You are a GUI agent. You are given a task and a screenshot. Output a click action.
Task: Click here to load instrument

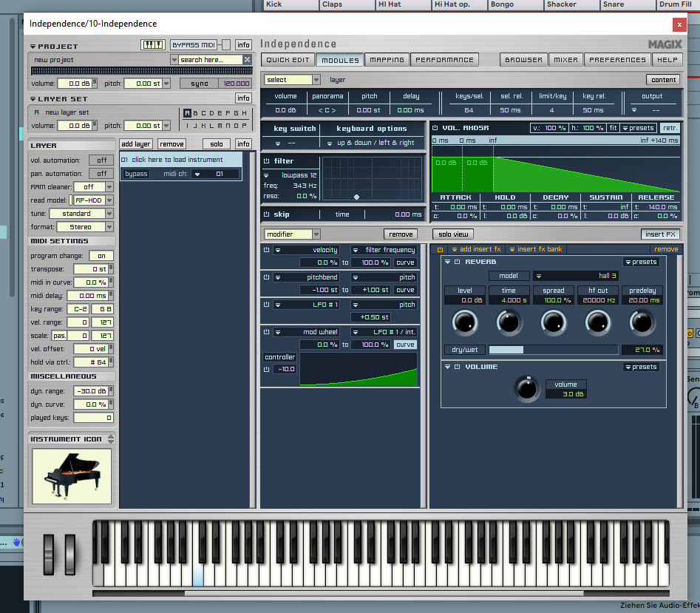181,160
